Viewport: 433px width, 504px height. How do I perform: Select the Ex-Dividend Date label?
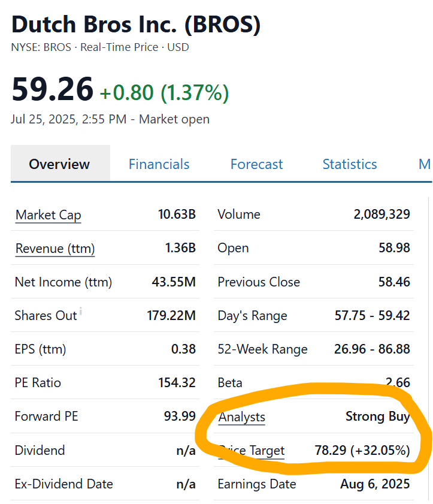pos(63,484)
